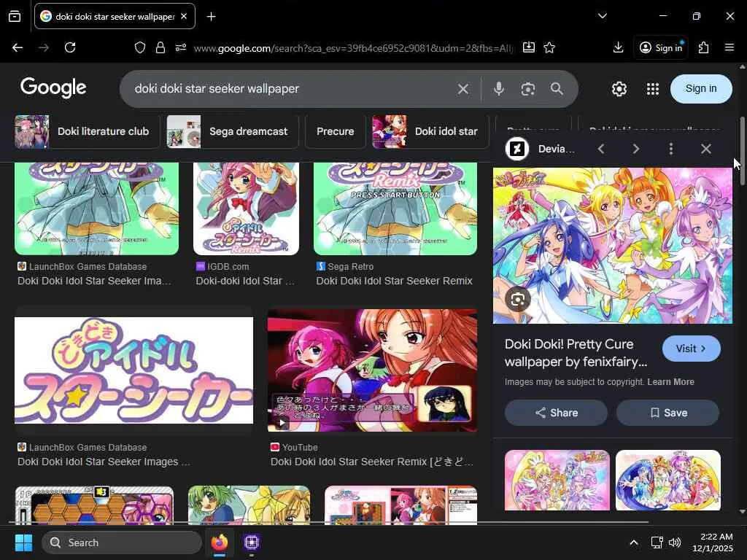This screenshot has width=747, height=560.
Task: Select the Doki idol star chip
Action: pos(430,131)
